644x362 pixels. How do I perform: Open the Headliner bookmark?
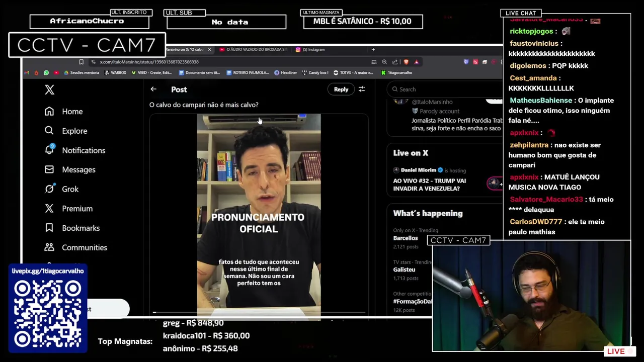(285, 72)
